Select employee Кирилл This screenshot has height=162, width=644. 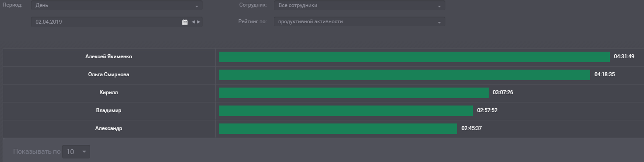coord(109,92)
